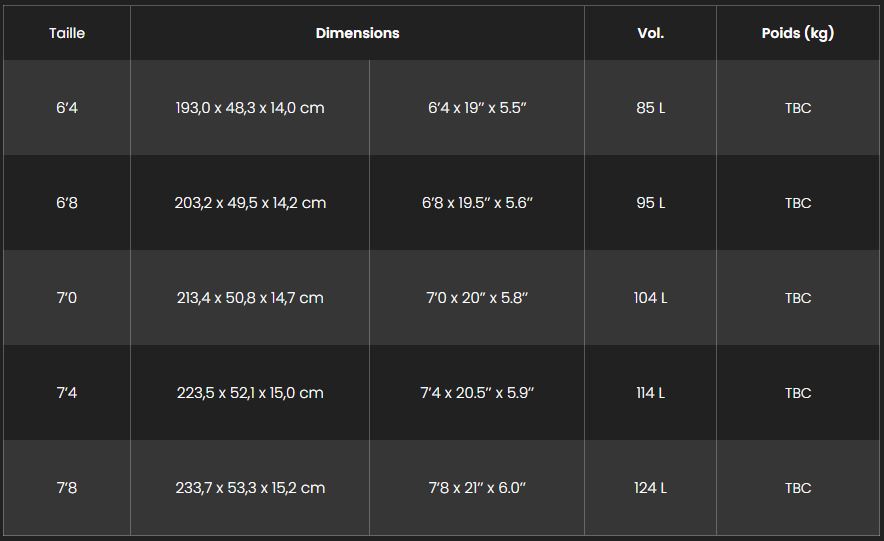This screenshot has width=884, height=541.
Task: Click the 7'0 x 20" x 5.8" dimensions cell
Action: pos(477,298)
